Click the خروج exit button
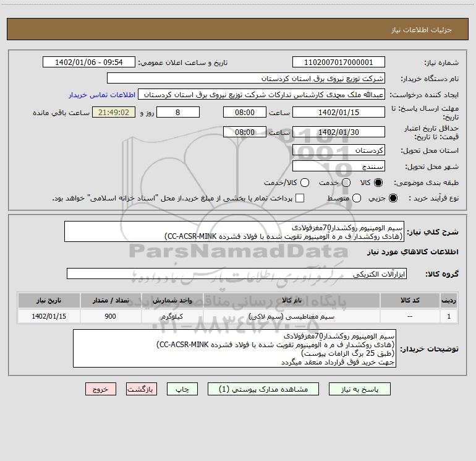The width and height of the screenshot is (476, 461). tap(101, 389)
